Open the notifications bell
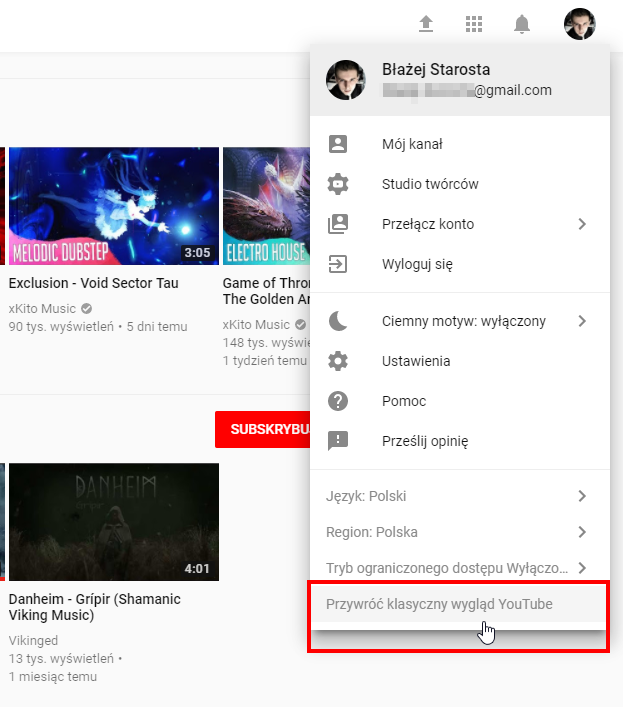 pyautogui.click(x=522, y=24)
